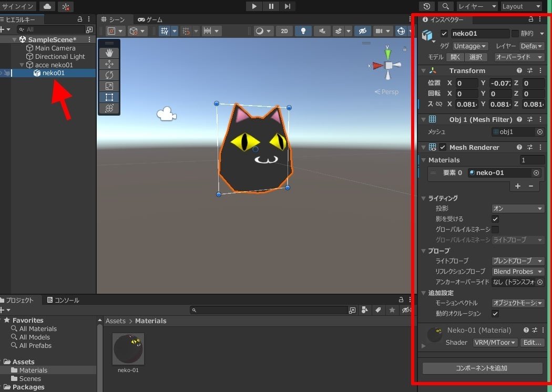
Task: Toggle Mesh Renderer enabled checkbox
Action: click(443, 148)
